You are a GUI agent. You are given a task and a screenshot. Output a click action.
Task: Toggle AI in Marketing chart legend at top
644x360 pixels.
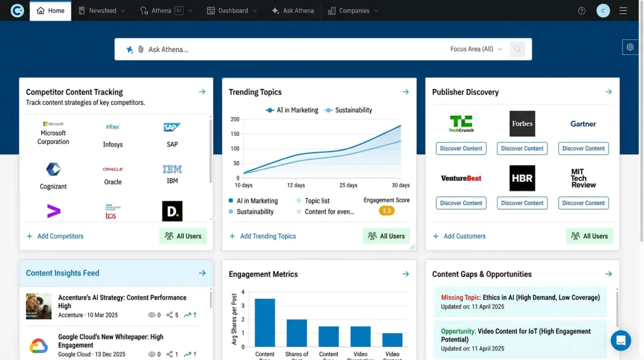click(292, 110)
